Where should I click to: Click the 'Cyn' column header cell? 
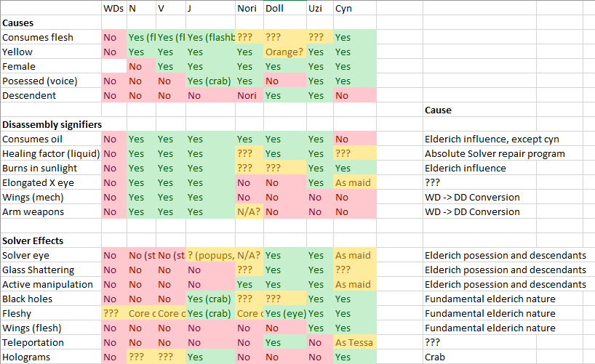[x=355, y=8]
